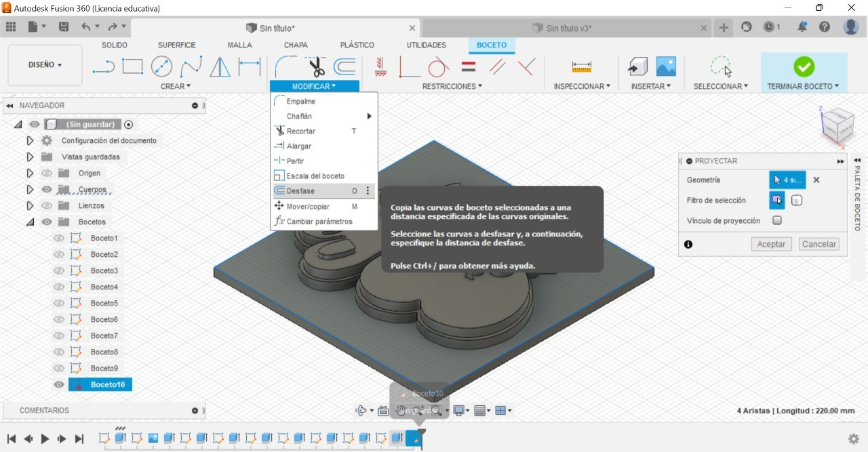
Task: Open the notifications bell icon
Action: click(802, 27)
